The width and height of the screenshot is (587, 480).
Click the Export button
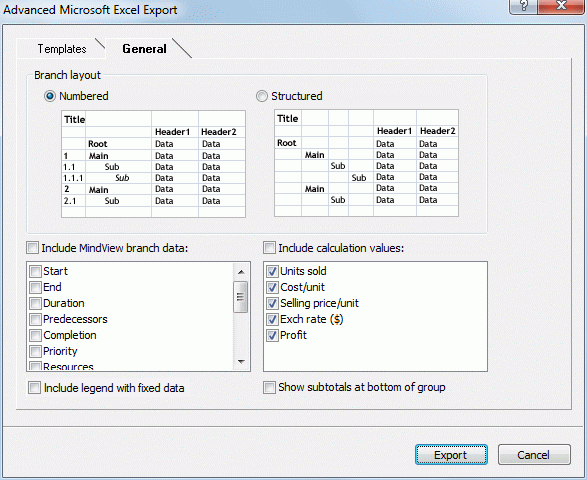click(x=451, y=455)
